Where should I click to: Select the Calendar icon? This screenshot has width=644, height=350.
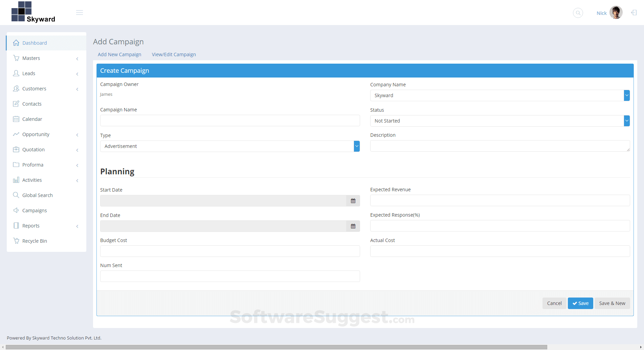tap(16, 119)
